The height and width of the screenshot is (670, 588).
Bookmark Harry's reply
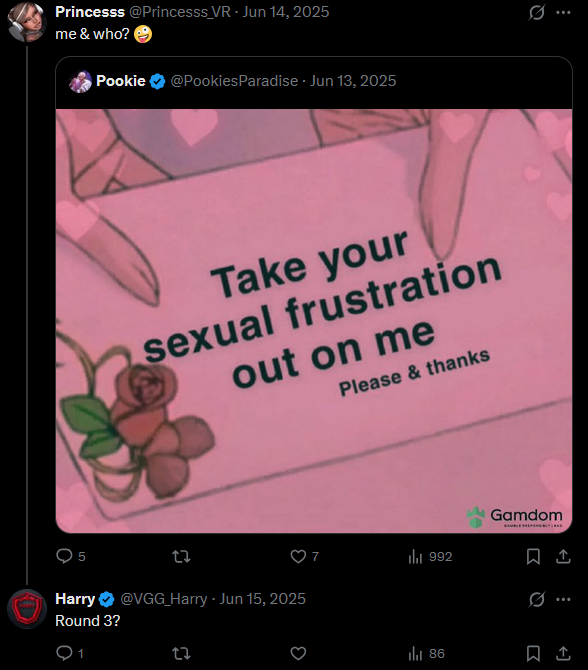pyautogui.click(x=533, y=653)
